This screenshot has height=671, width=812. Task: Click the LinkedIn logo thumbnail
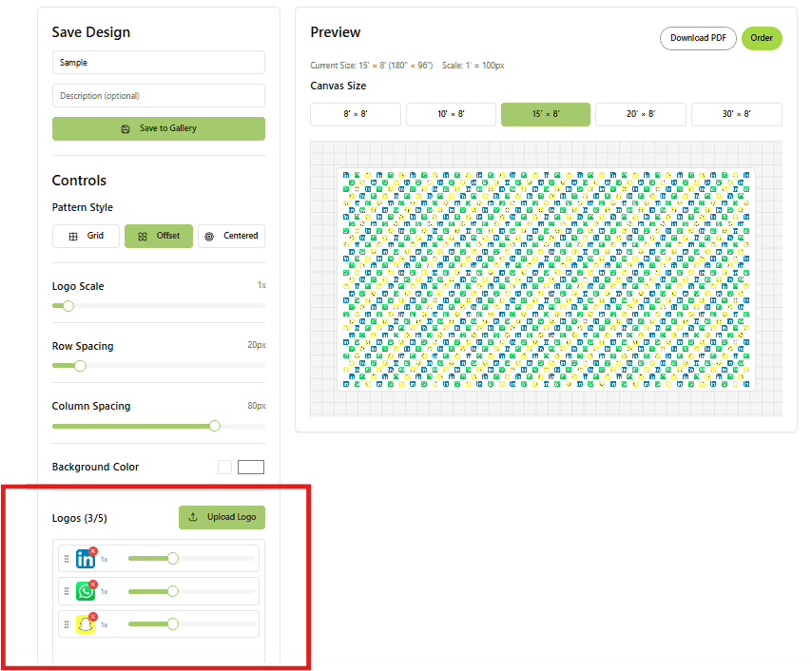pyautogui.click(x=86, y=559)
